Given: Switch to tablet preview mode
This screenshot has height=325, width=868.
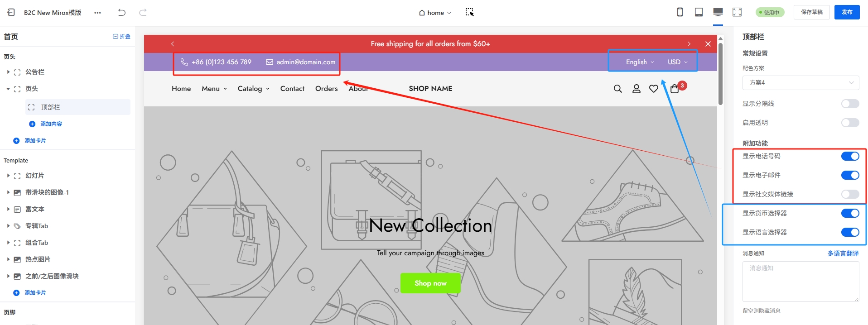Looking at the screenshot, I should pyautogui.click(x=699, y=12).
